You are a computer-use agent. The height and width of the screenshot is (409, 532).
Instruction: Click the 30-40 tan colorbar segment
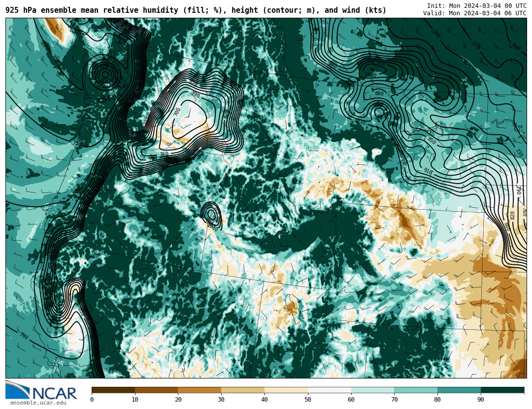point(243,390)
